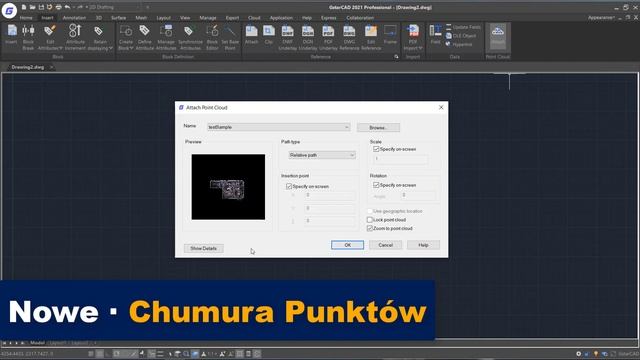Click the Create Block icon

point(126,37)
